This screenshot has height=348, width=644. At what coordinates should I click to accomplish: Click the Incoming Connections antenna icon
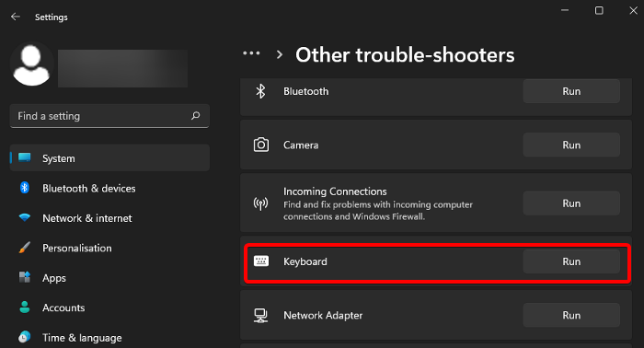(x=260, y=203)
